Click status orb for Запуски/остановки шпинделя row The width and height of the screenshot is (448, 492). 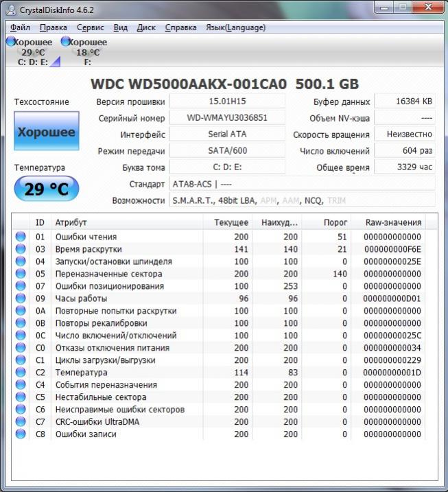[x=21, y=261]
